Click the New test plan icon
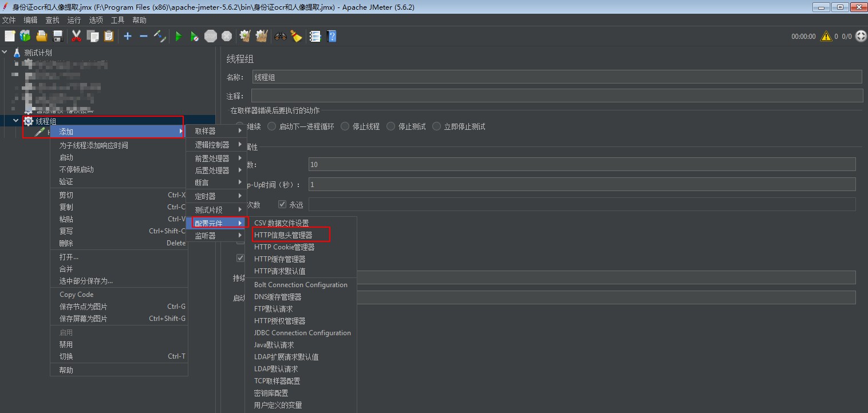 pyautogui.click(x=10, y=36)
